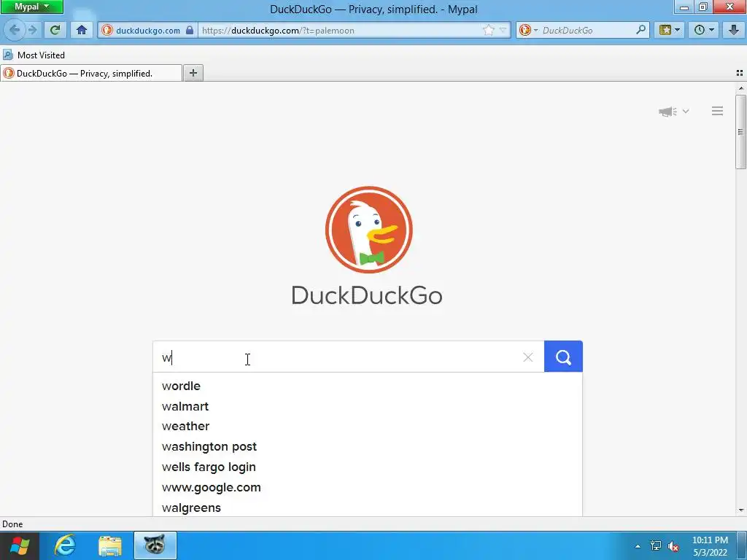Minimize the Mypal window
Viewport: 747px width, 560px height.
coord(684,7)
